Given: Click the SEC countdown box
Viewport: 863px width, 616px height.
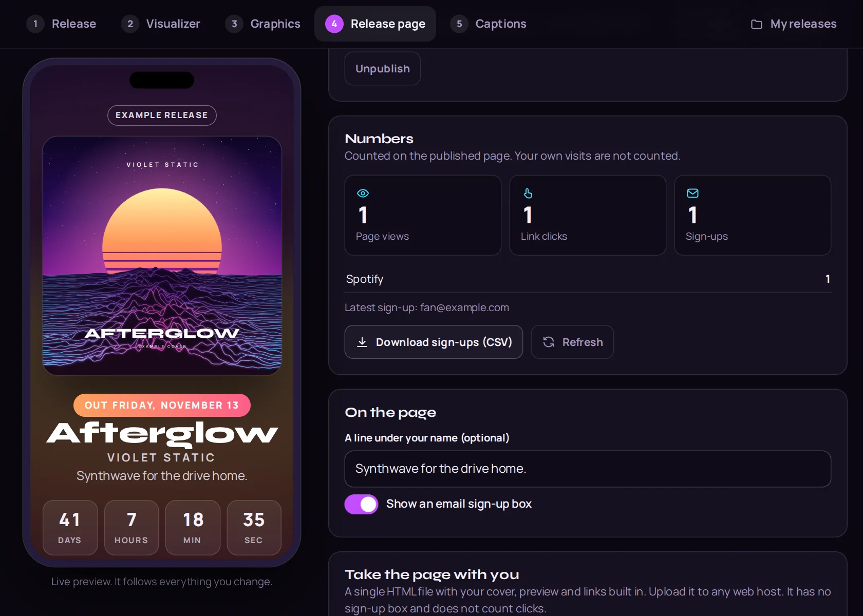Looking at the screenshot, I should [x=254, y=528].
